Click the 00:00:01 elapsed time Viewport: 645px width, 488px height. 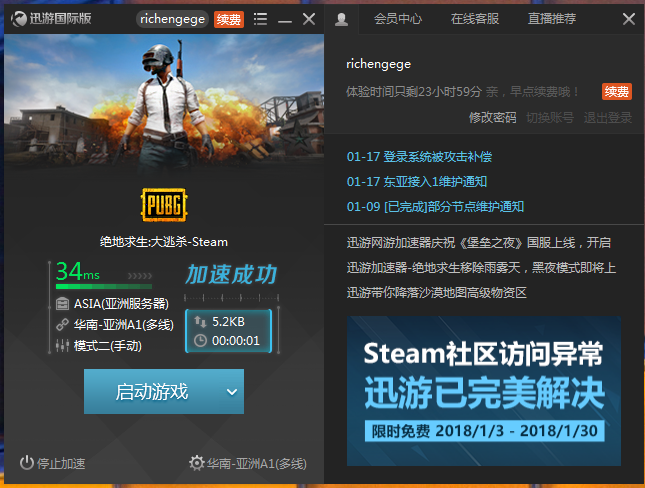(236, 341)
